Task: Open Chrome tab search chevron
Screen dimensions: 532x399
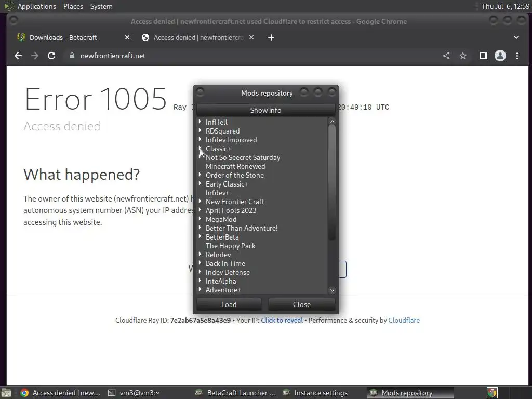Action: [516, 37]
